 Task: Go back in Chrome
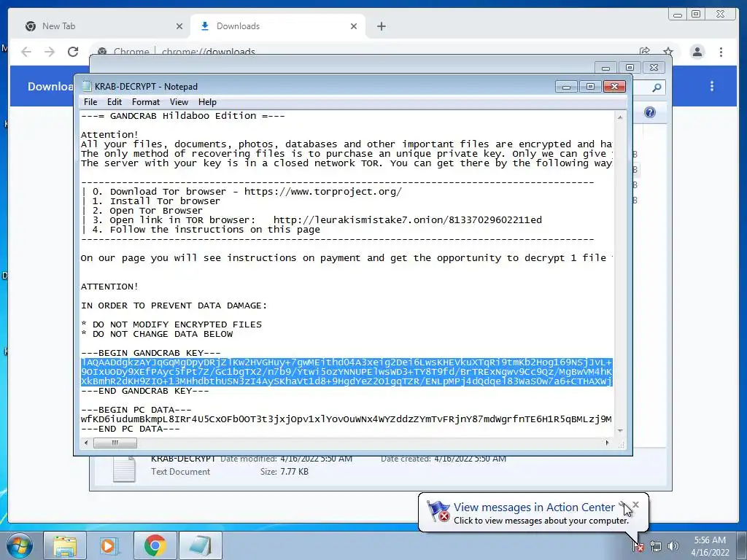click(x=26, y=52)
